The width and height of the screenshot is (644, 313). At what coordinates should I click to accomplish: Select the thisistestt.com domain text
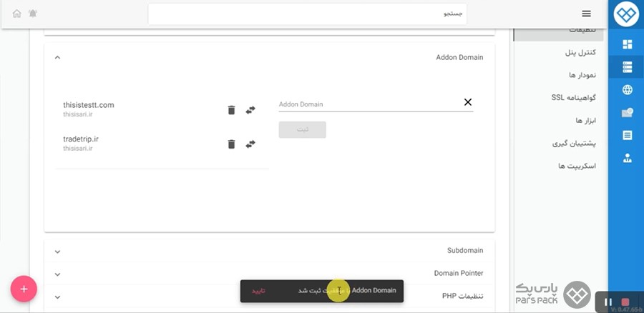[x=89, y=105]
